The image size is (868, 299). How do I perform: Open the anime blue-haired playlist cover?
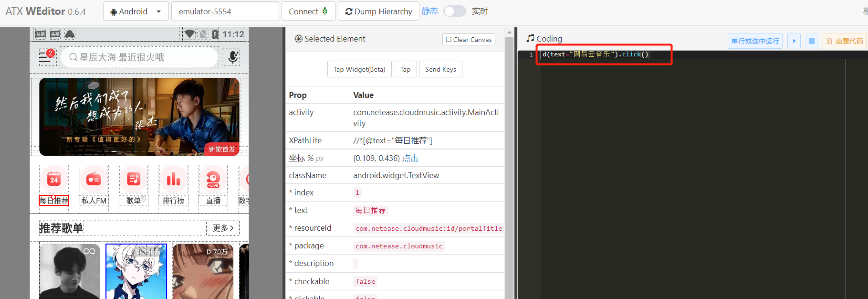click(x=136, y=271)
